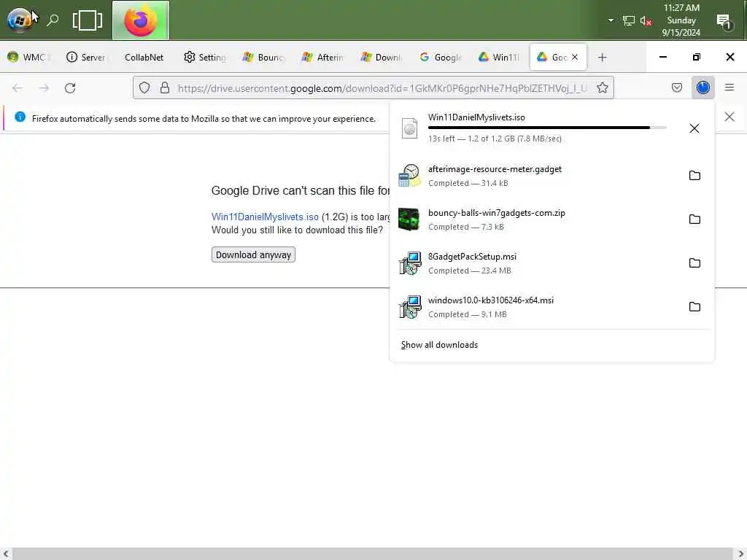Viewport: 747px width, 560px height.
Task: Click the taskbar clock showing 11:27 AM
Action: [x=681, y=20]
